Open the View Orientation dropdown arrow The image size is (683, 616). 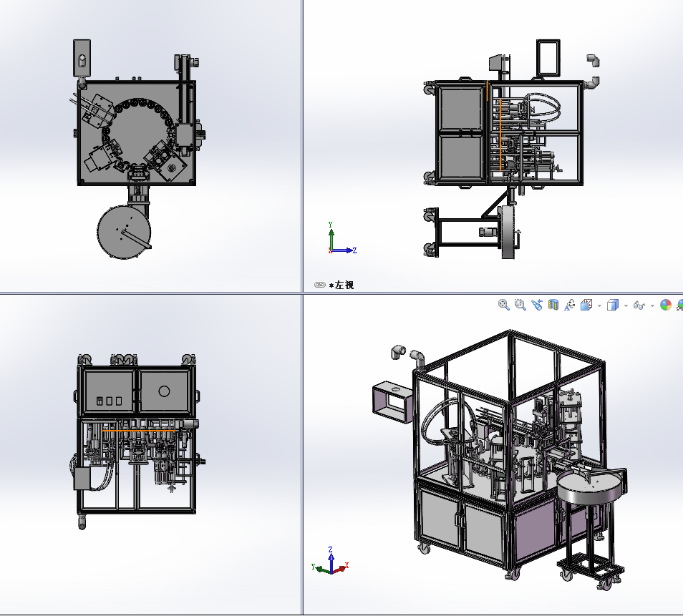click(599, 305)
